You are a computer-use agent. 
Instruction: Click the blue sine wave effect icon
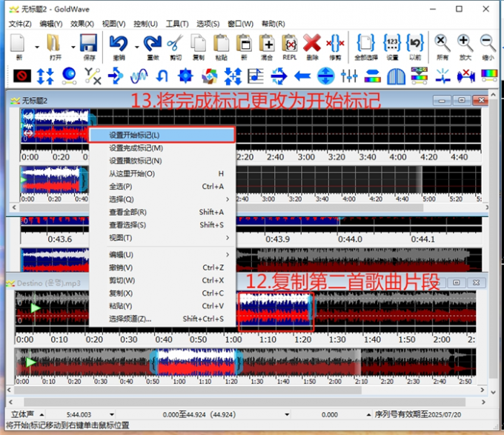(139, 76)
